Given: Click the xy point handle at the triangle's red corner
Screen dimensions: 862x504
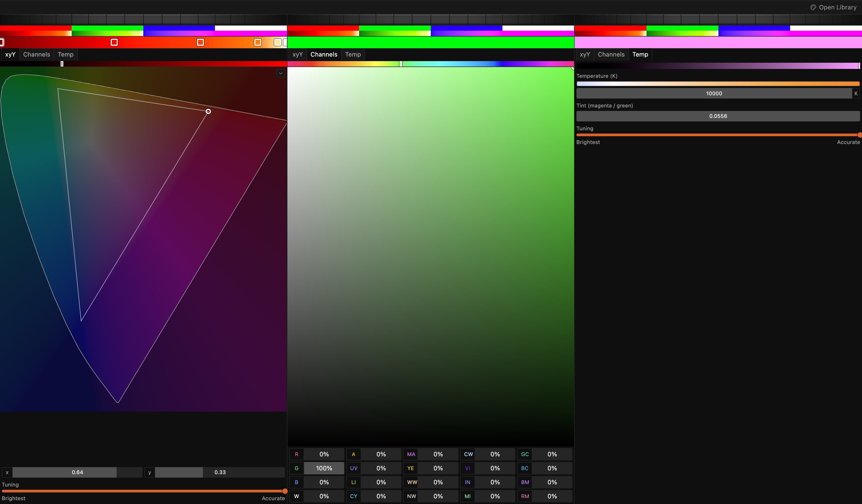Looking at the screenshot, I should pyautogui.click(x=208, y=111).
